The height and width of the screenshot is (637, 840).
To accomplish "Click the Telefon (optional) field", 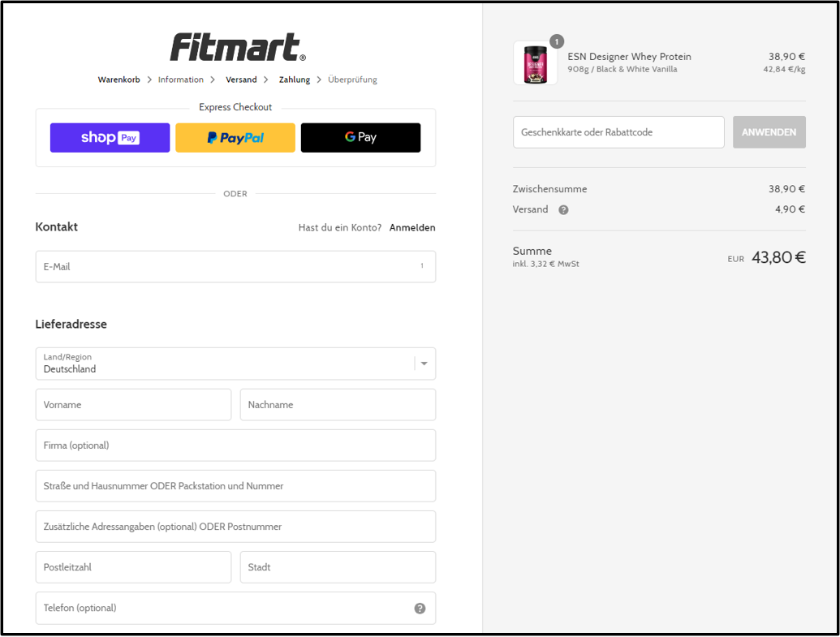I will [235, 608].
